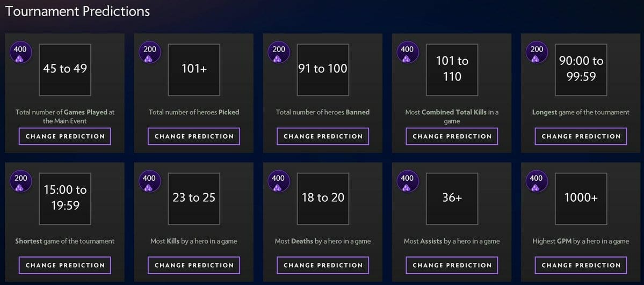Select the '15:00 to 19:59' shortest game box
The image size is (644, 285).
(x=65, y=199)
